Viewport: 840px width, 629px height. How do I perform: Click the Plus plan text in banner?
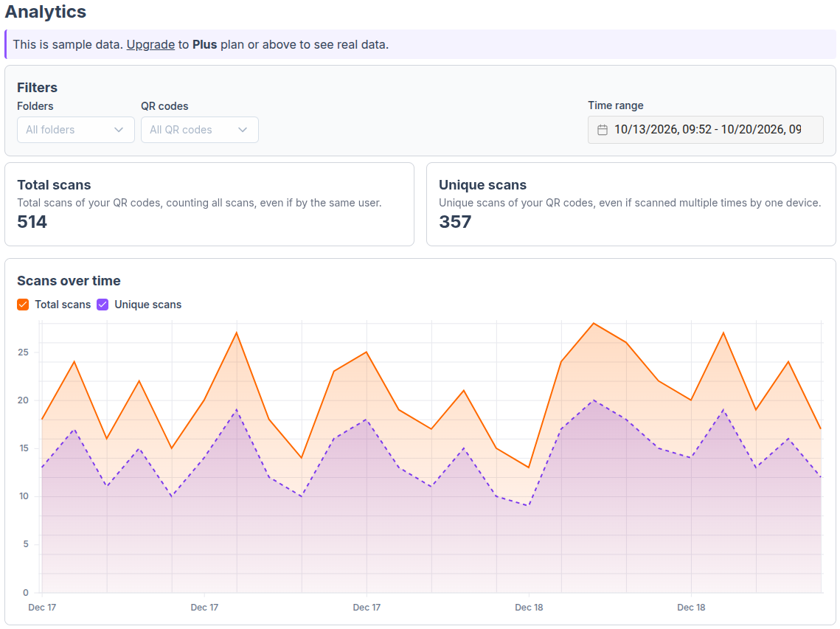(x=204, y=44)
